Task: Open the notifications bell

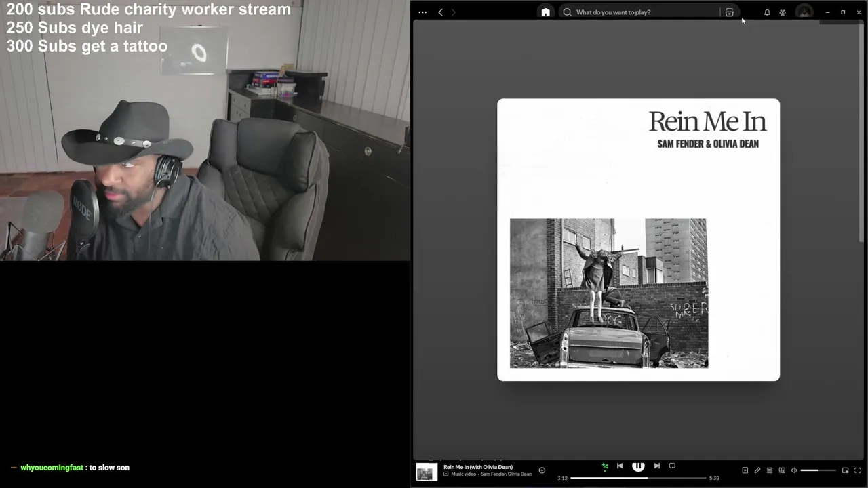Action: pos(767,12)
